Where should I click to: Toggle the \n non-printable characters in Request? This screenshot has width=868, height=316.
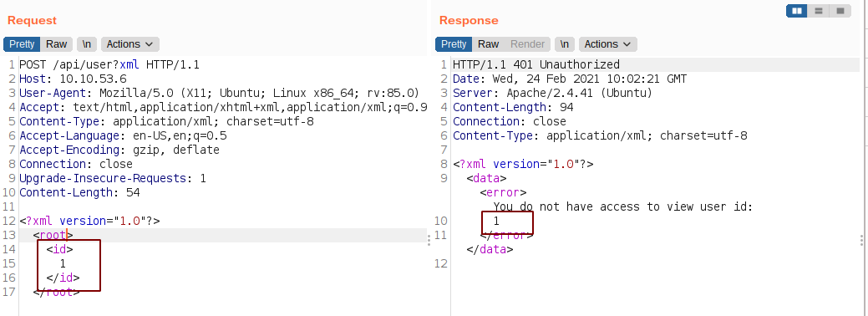coord(87,44)
